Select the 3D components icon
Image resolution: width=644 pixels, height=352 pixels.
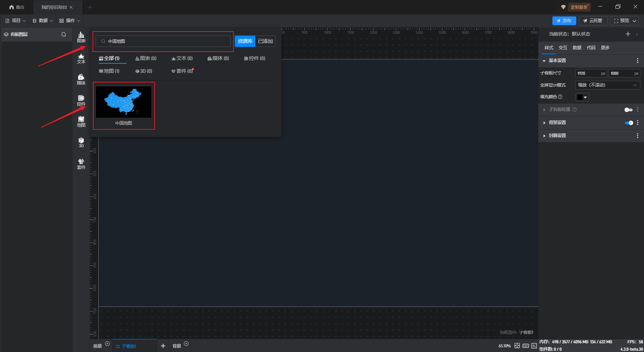[x=81, y=142]
